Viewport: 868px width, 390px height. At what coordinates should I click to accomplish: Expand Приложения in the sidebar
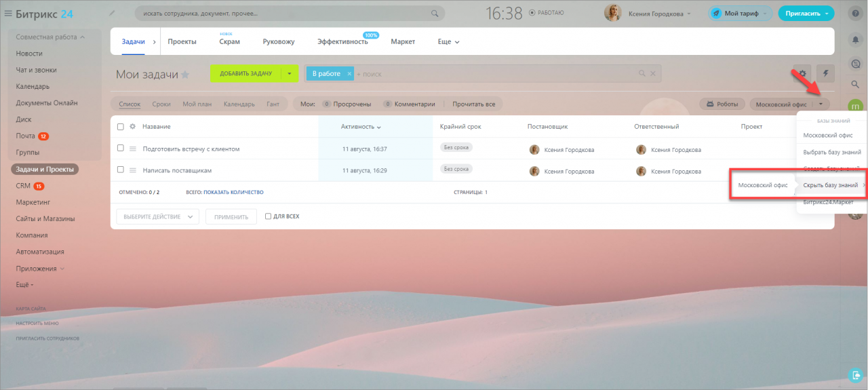click(x=41, y=269)
